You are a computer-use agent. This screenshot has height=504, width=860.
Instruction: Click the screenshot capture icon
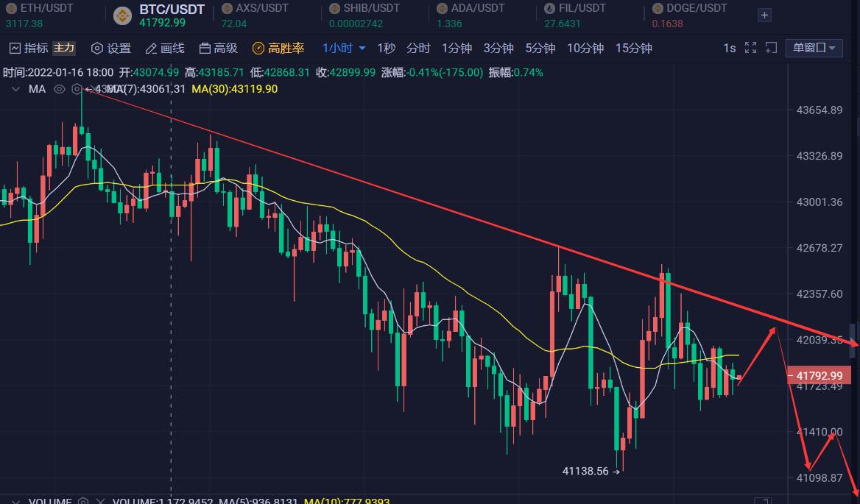[771, 48]
